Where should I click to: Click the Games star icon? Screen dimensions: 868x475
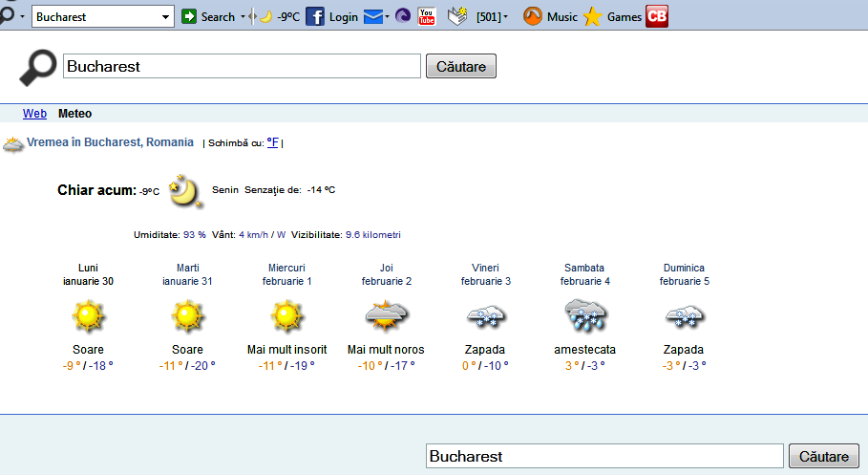(593, 16)
